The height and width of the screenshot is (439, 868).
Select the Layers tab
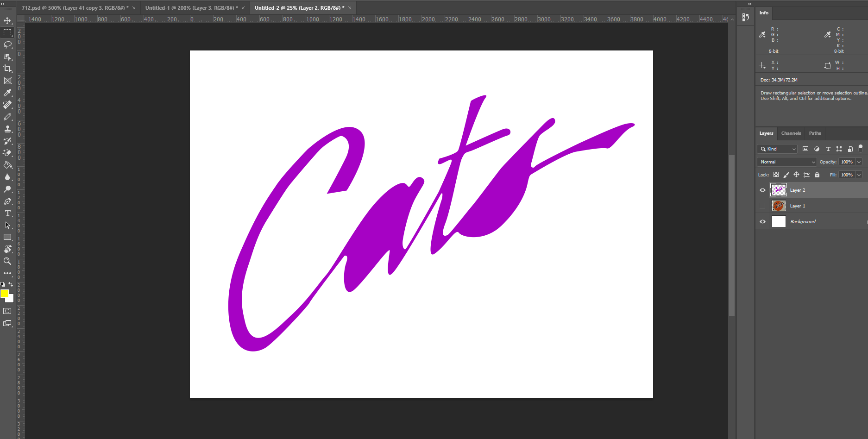[766, 133]
